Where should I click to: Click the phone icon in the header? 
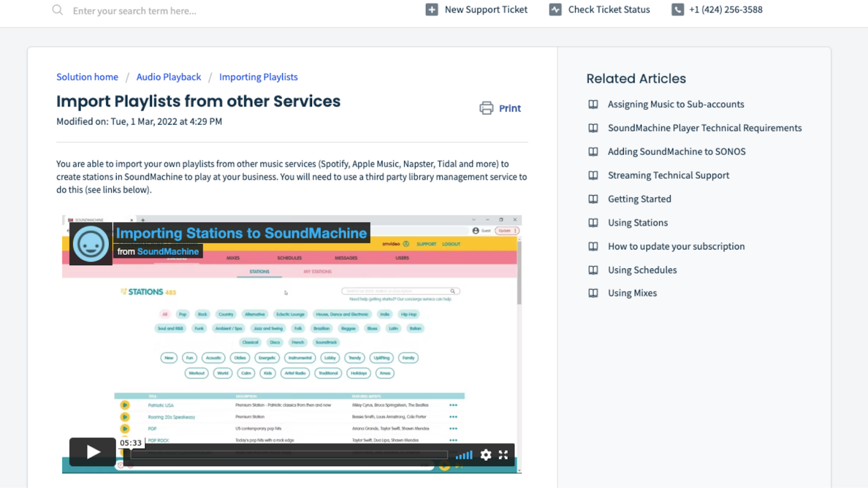click(678, 10)
